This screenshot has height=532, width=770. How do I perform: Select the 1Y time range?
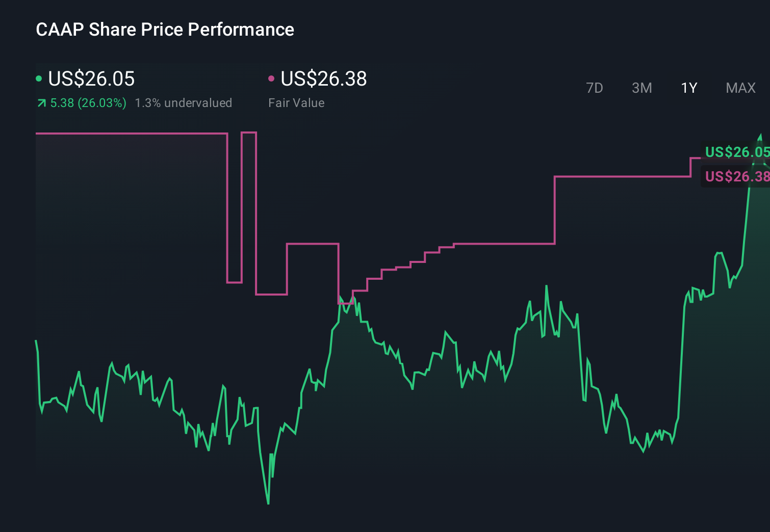pyautogui.click(x=688, y=88)
